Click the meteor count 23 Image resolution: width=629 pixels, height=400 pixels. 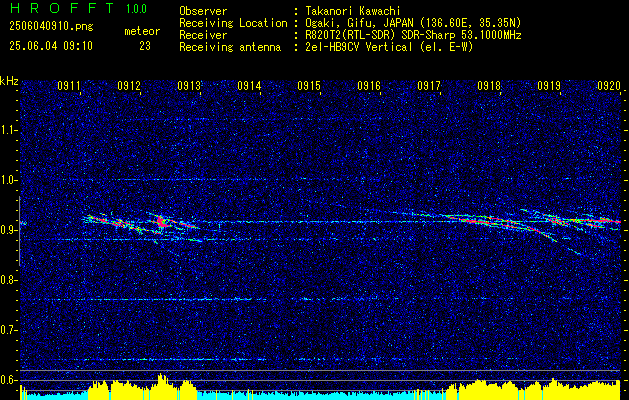(145, 46)
